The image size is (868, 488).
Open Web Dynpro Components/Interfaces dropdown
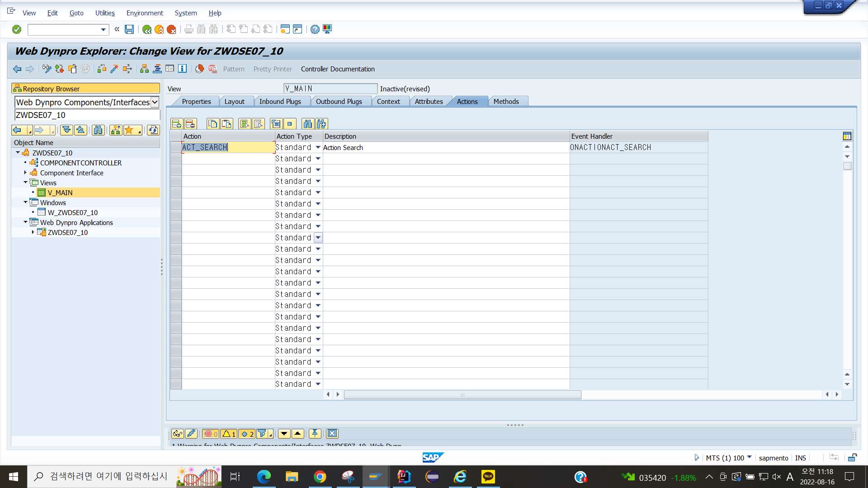(x=155, y=102)
